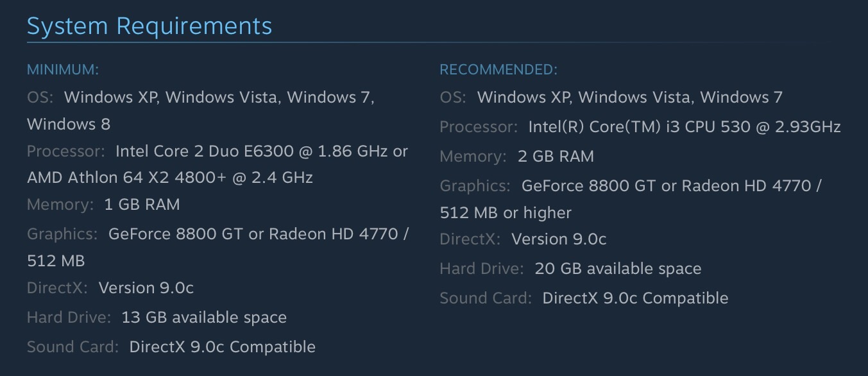This screenshot has width=868, height=376.
Task: Click the System Requirements heading
Action: point(149,26)
